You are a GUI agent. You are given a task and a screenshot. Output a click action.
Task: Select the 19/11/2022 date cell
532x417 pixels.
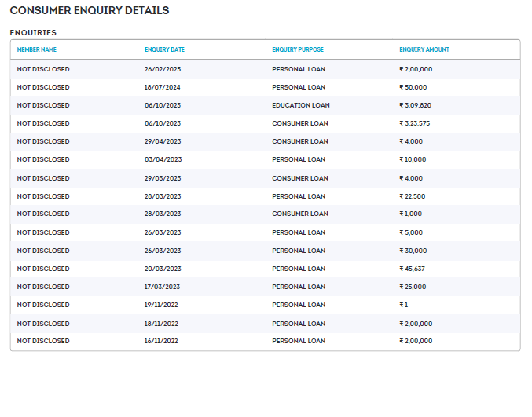point(162,305)
